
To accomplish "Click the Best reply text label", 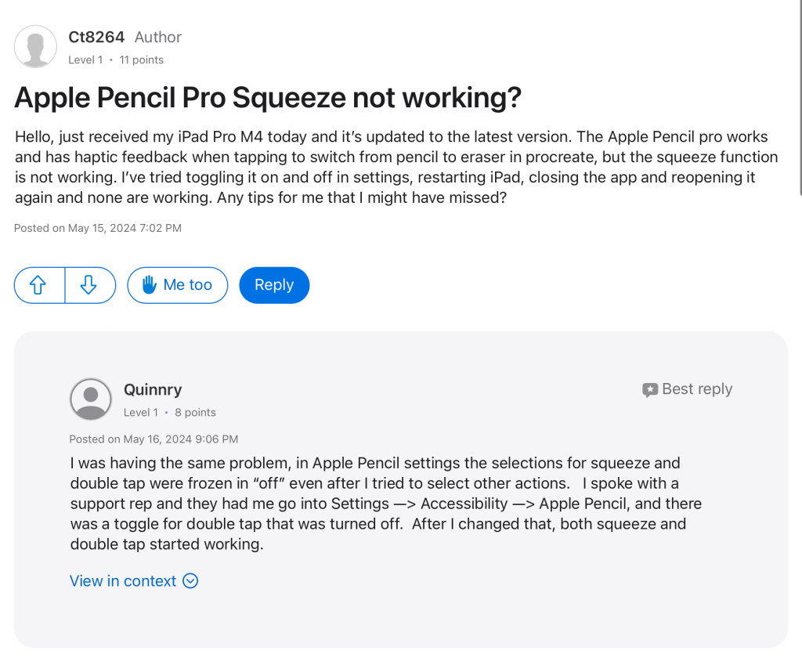I will (697, 389).
